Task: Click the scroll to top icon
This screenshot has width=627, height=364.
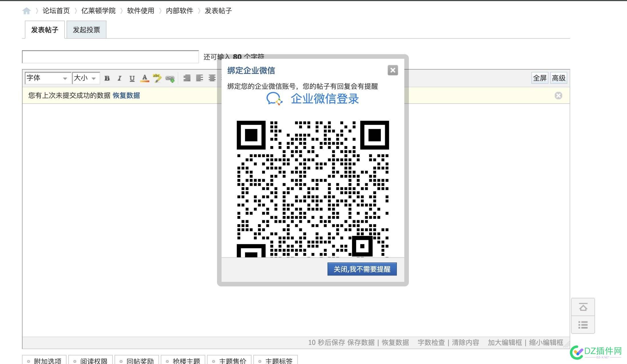Action: coord(583,307)
